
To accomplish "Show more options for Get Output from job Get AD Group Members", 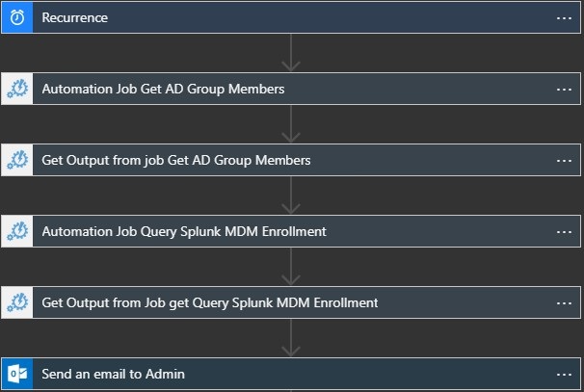I will [564, 160].
